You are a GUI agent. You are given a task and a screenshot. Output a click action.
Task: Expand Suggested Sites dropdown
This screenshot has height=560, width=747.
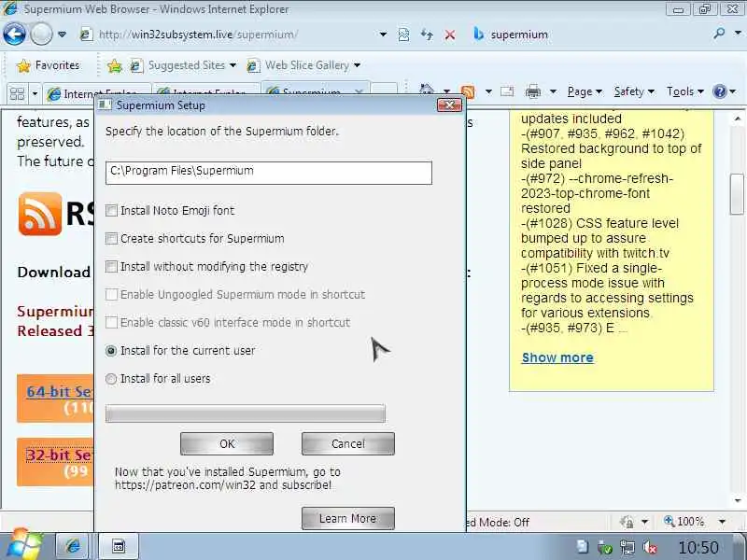(233, 65)
